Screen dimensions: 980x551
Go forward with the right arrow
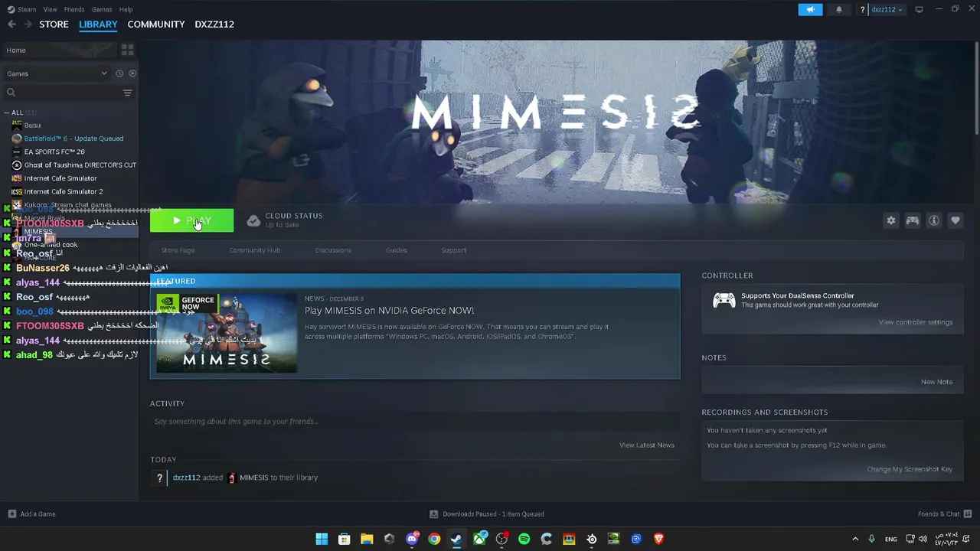click(x=28, y=24)
